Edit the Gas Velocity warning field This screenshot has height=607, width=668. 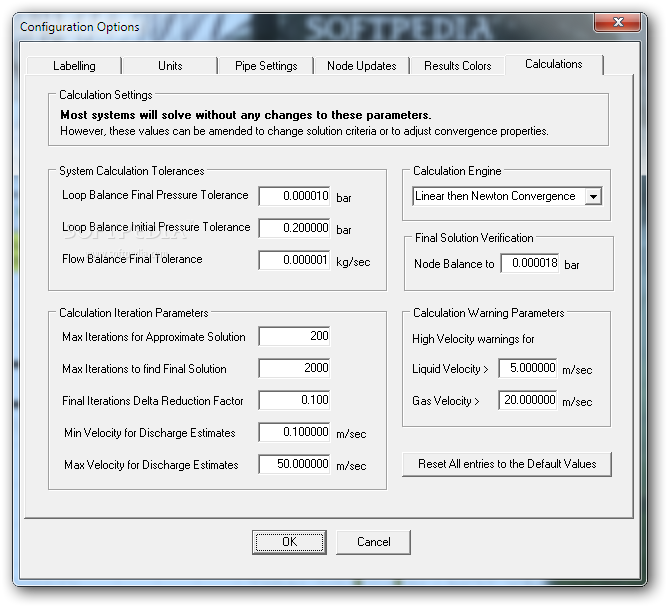pyautogui.click(x=528, y=400)
